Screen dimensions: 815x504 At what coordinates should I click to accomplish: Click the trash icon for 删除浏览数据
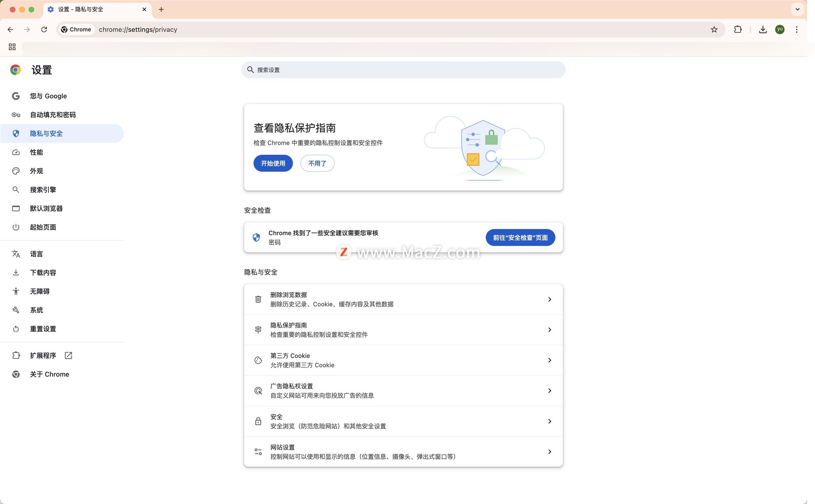coord(258,299)
